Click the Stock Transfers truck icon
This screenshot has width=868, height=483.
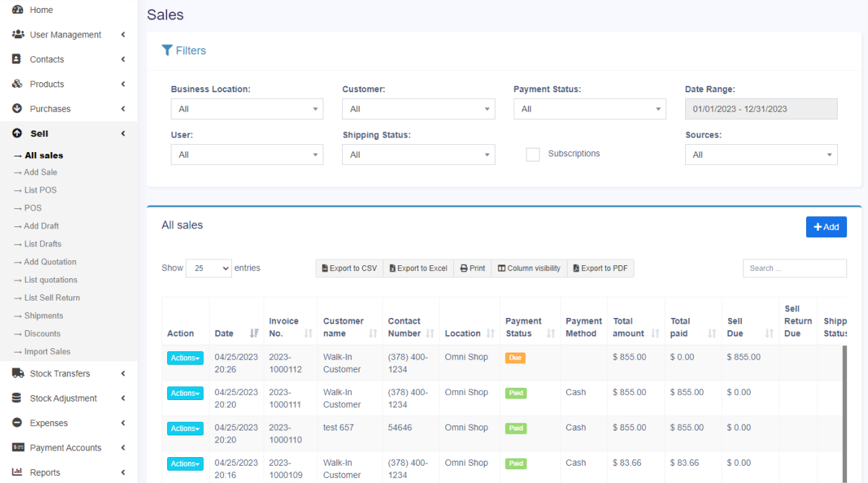17,373
